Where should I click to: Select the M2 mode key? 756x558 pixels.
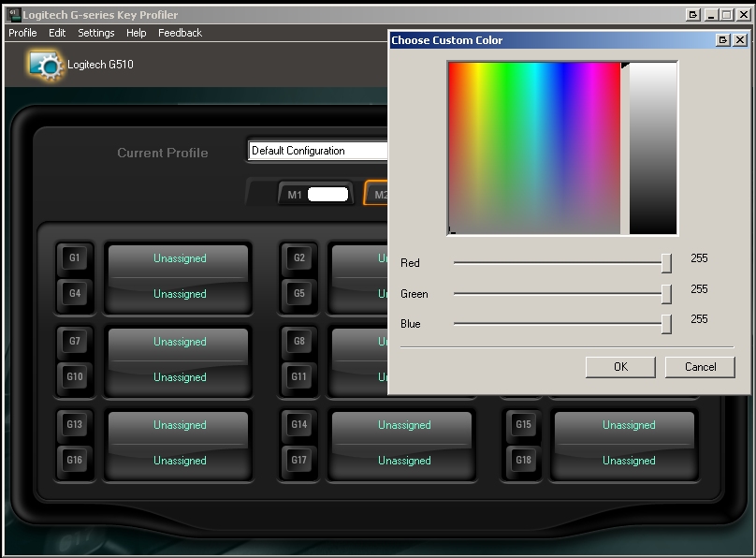(377, 195)
